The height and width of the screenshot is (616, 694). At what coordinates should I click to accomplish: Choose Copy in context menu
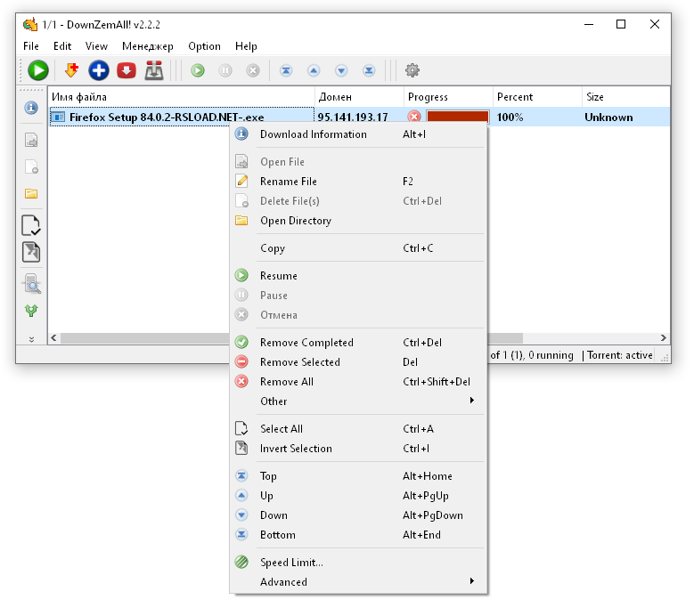[x=358, y=247]
